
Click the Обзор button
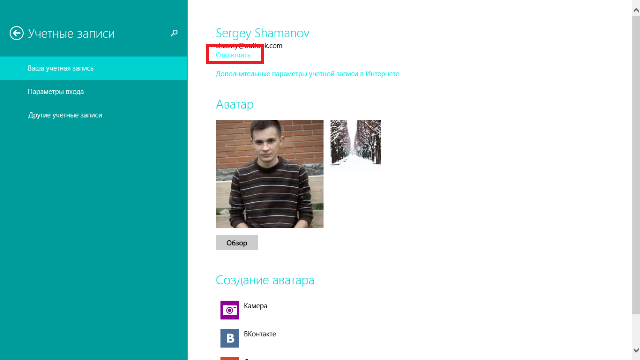click(237, 242)
